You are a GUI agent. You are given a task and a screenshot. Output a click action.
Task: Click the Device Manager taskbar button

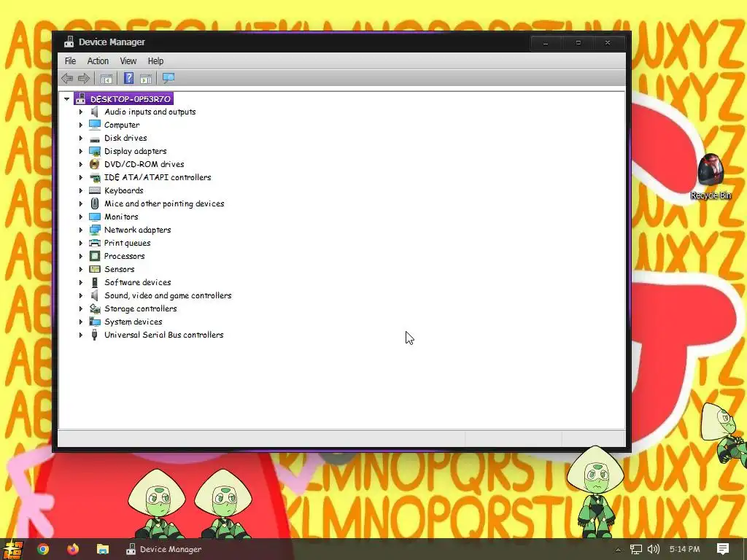click(x=164, y=549)
